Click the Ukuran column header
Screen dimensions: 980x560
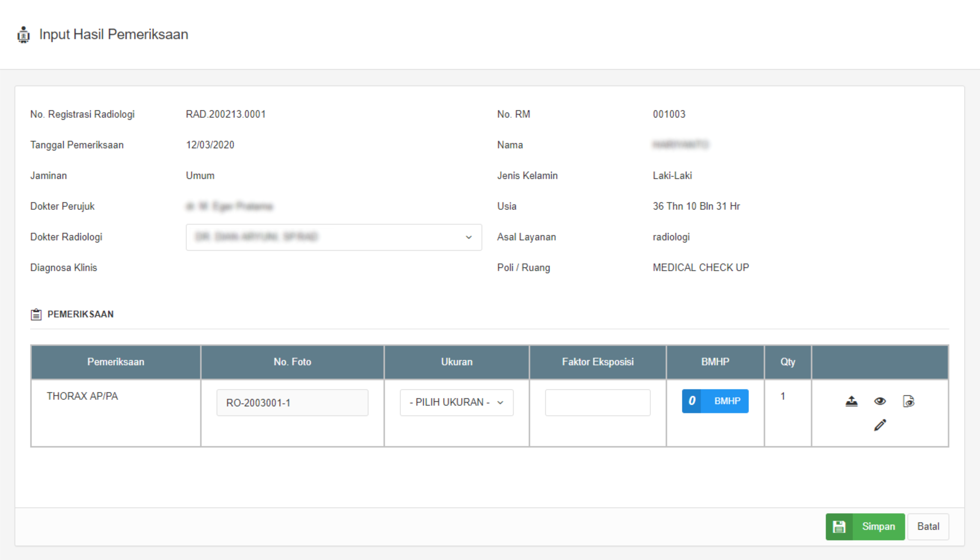point(456,362)
